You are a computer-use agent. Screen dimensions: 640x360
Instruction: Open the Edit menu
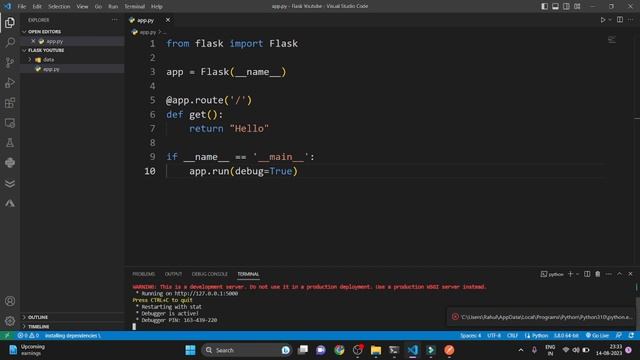37,6
